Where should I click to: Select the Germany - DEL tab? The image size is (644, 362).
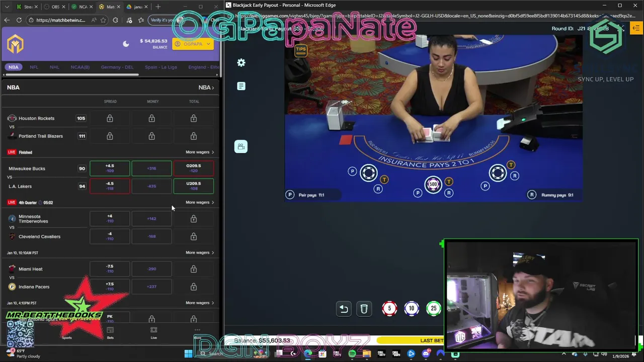coord(117,67)
